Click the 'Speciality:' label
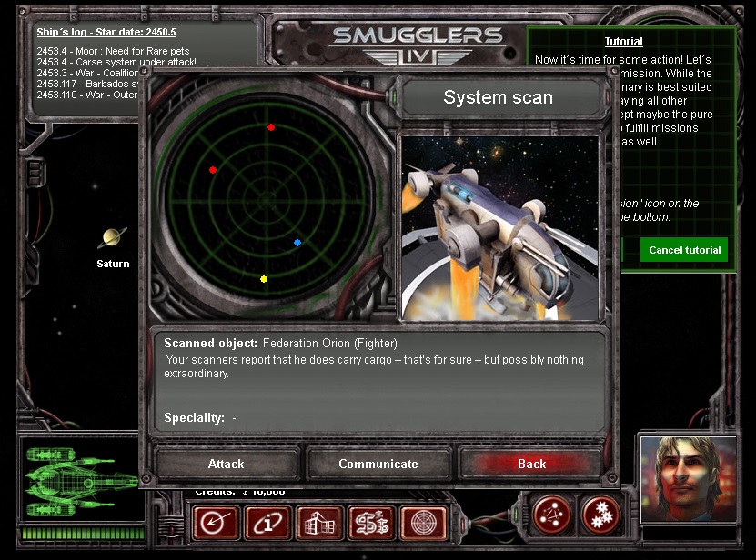The height and width of the screenshot is (560, 756). point(195,417)
